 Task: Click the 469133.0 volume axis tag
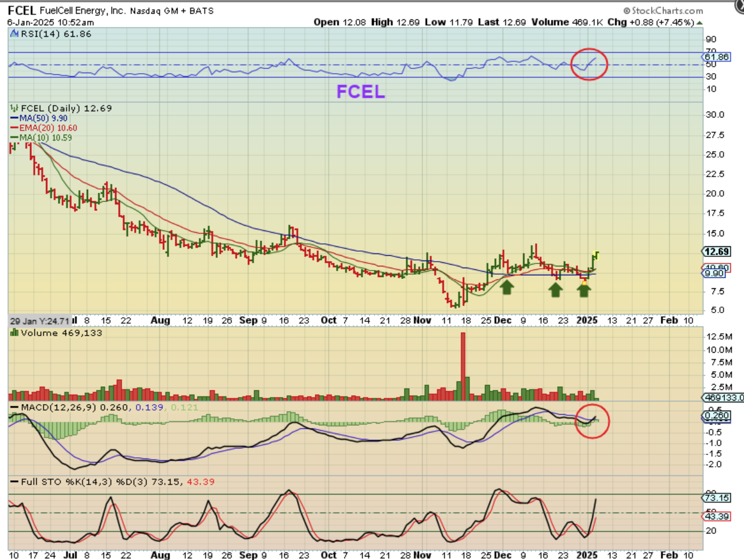click(x=723, y=398)
